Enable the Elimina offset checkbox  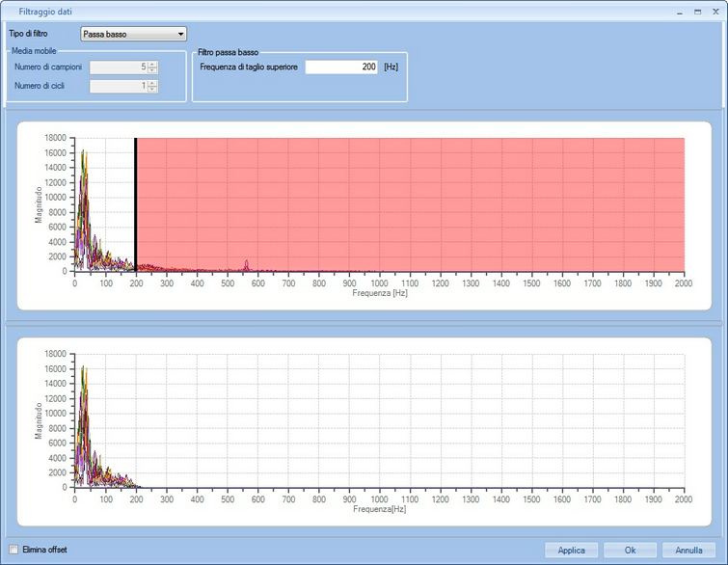click(13, 550)
